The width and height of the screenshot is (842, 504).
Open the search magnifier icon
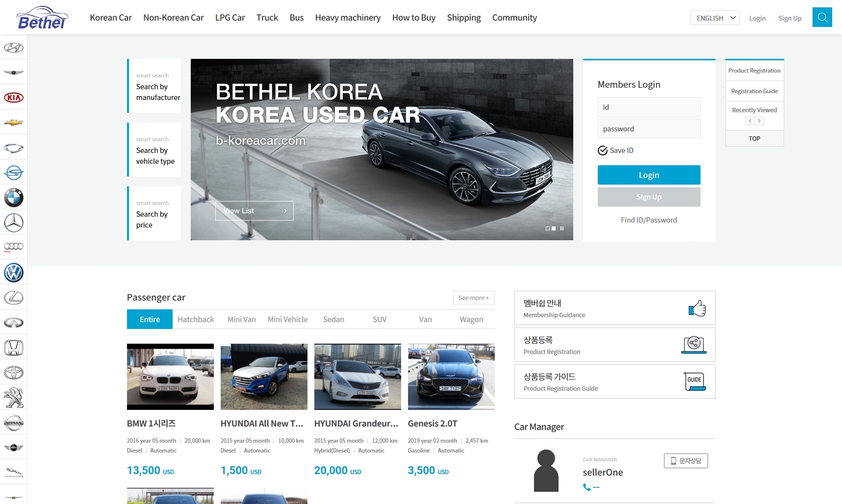coord(822,17)
